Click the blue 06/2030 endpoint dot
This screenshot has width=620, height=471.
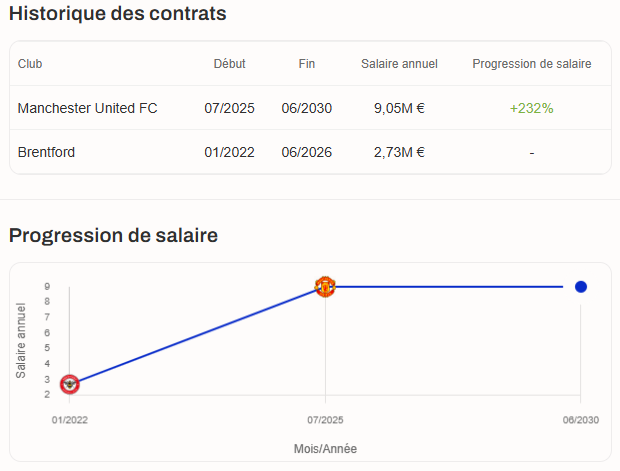(x=581, y=287)
